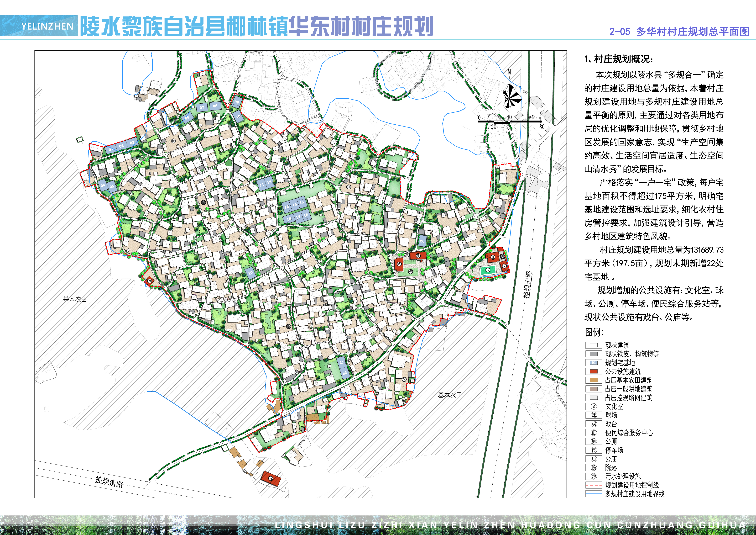Click the 基本农田 label west of the village
756x535 pixels.
point(75,299)
